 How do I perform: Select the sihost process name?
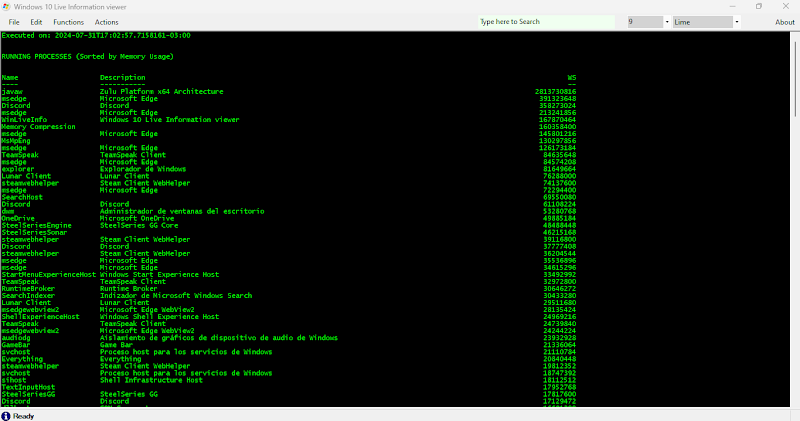tap(14, 380)
